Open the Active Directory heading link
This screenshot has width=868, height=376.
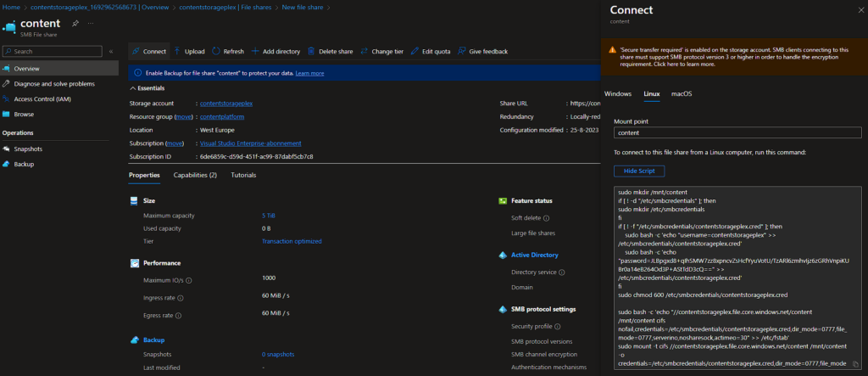tap(535, 255)
